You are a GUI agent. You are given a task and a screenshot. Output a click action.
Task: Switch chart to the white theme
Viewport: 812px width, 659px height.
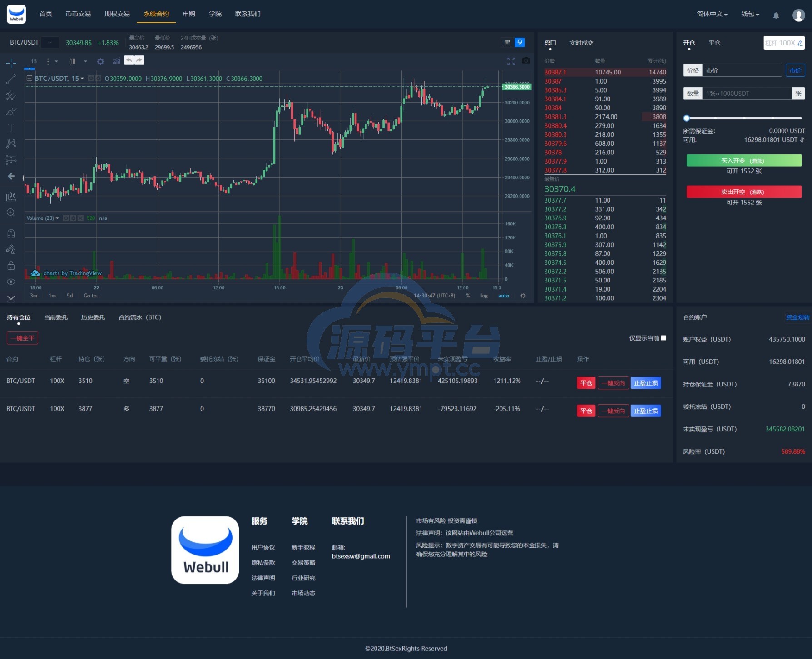[x=520, y=43]
